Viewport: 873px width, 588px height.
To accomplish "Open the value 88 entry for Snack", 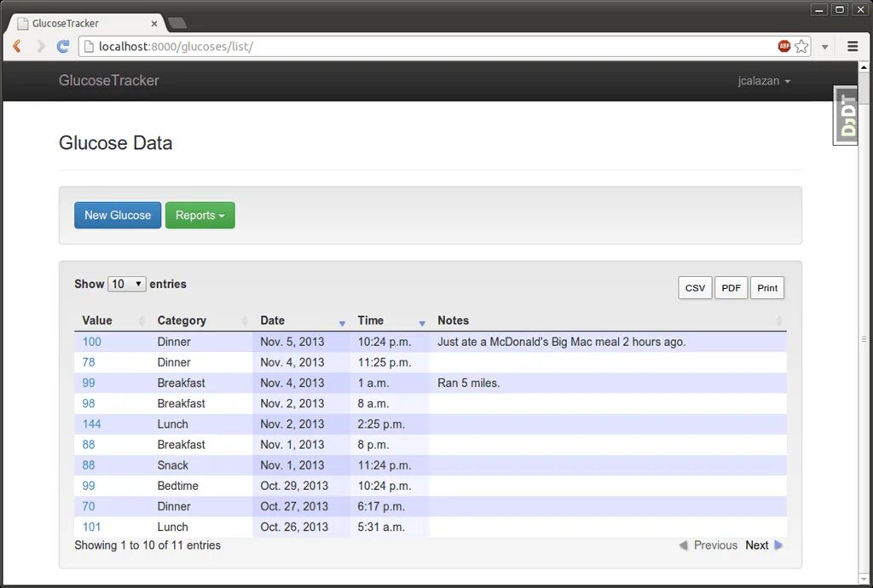I will click(x=89, y=465).
